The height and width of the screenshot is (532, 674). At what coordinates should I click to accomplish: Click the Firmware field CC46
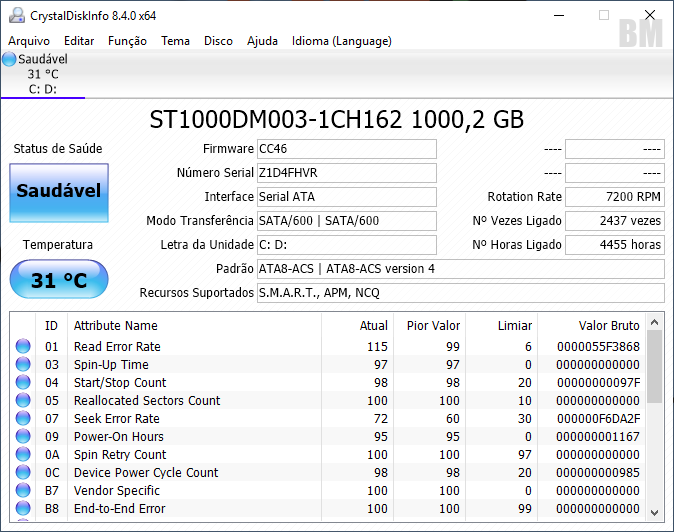[x=347, y=149]
